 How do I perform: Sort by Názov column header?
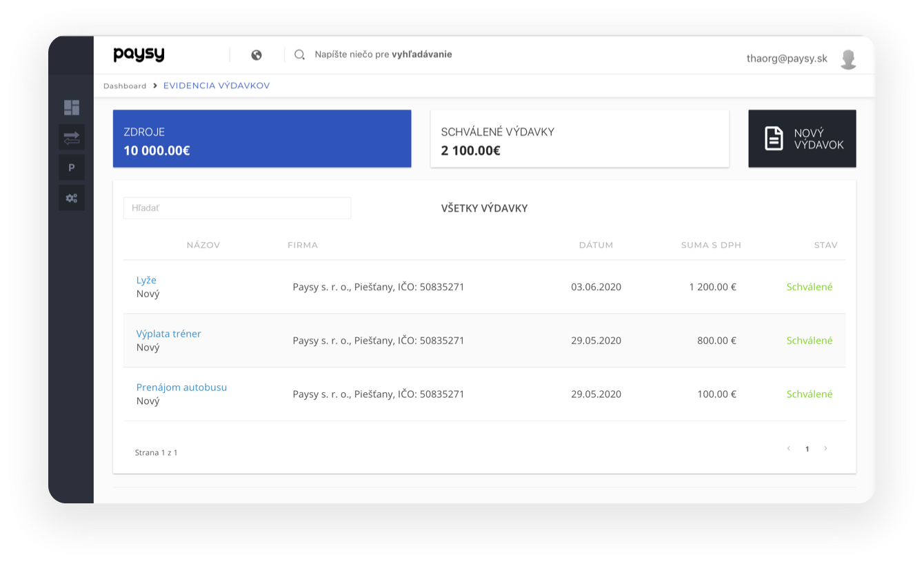pyautogui.click(x=203, y=245)
